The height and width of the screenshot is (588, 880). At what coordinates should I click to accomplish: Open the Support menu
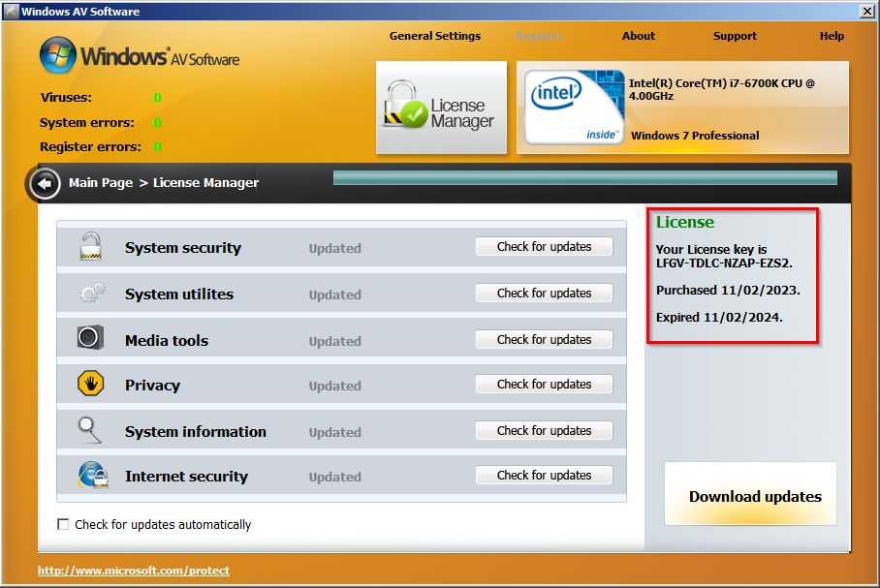[735, 36]
